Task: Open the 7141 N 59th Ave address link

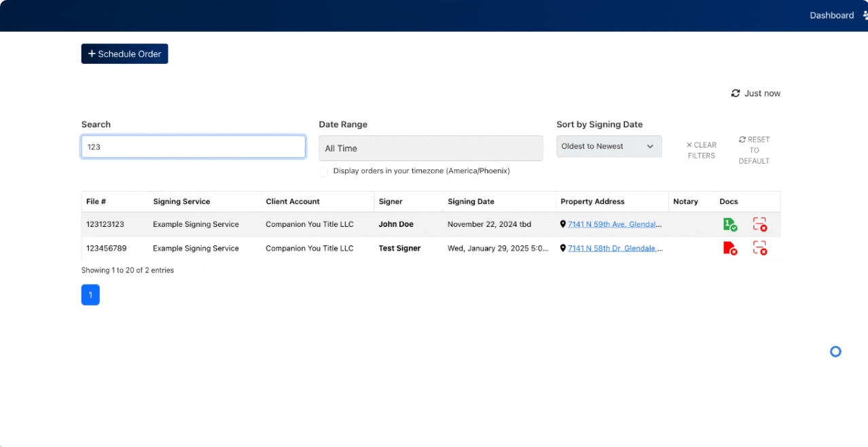Action: click(x=614, y=224)
